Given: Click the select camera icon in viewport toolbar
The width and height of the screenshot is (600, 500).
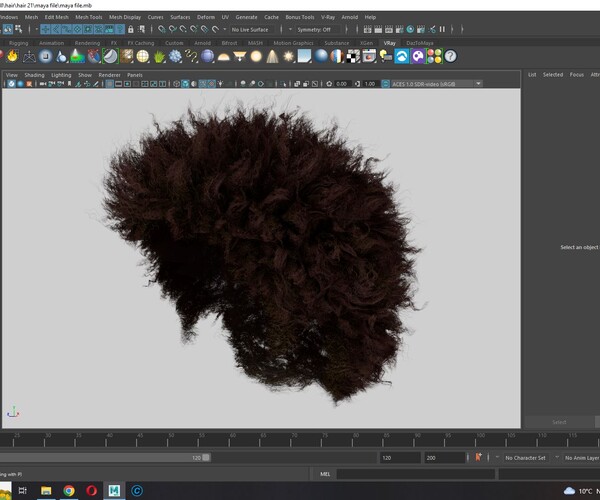Looking at the screenshot, I should 43,84.
